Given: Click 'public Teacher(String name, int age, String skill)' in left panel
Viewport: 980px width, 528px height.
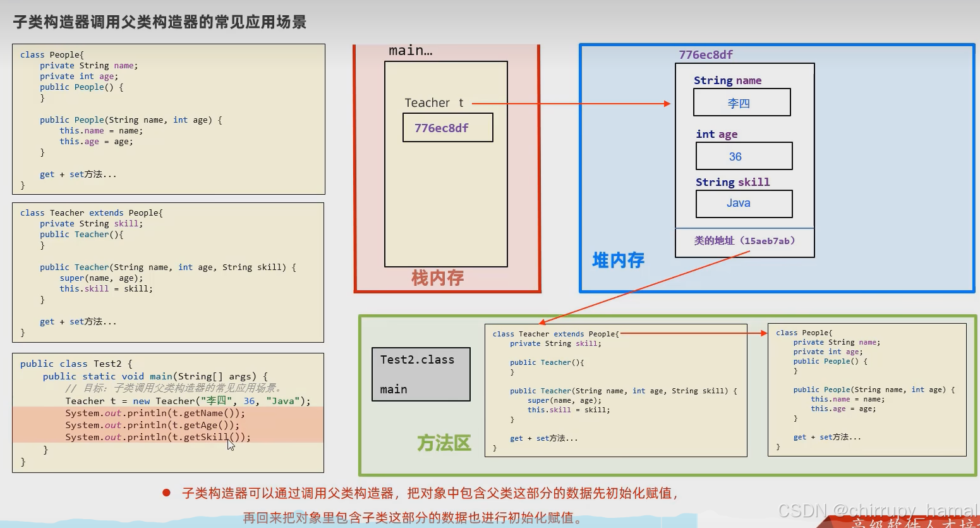Looking at the screenshot, I should (x=168, y=267).
